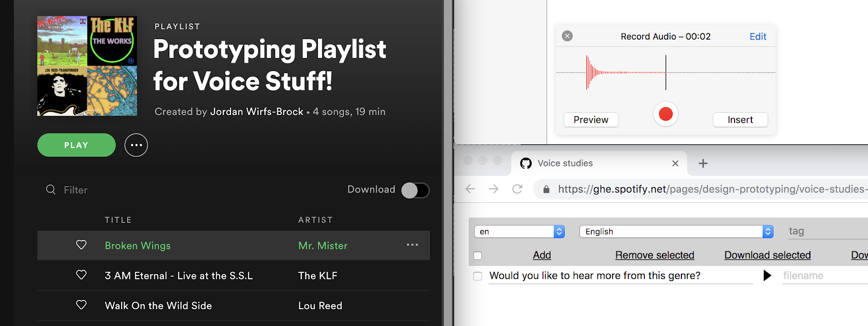868x326 pixels.
Task: Open artist The KLF
Action: click(x=318, y=276)
